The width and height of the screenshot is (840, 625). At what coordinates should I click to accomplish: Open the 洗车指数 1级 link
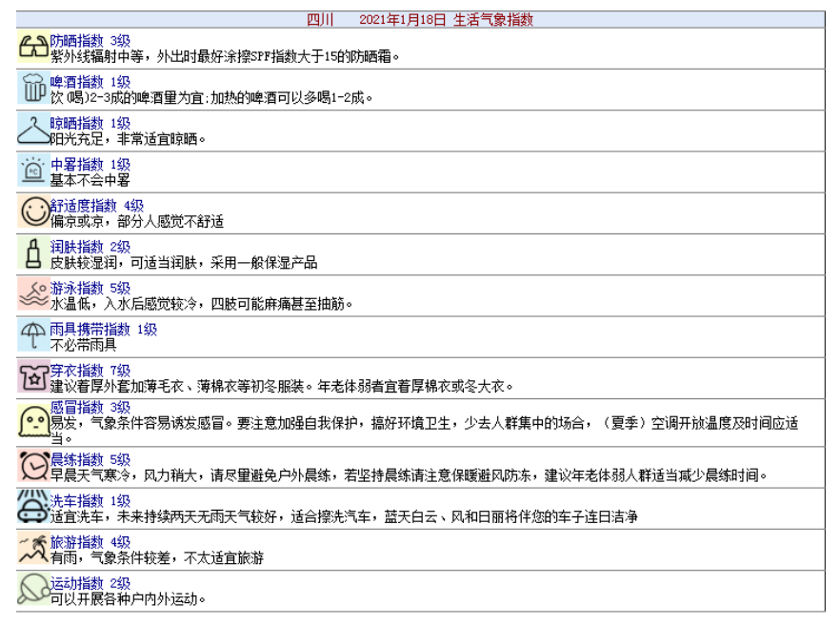pos(90,500)
